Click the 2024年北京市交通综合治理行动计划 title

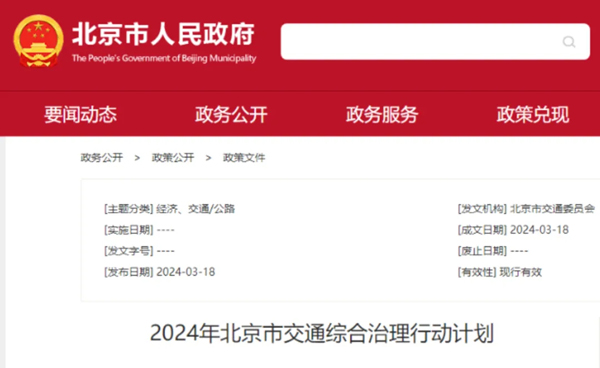322,333
